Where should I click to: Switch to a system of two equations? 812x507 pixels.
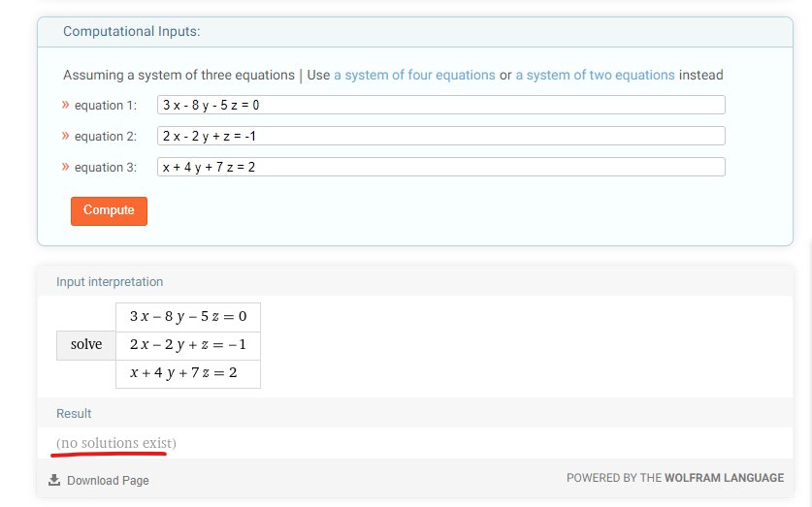point(595,75)
